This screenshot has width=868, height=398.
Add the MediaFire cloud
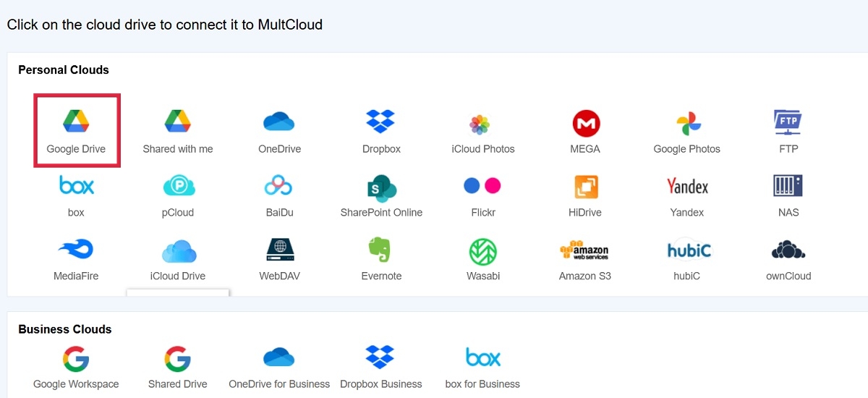[76, 259]
